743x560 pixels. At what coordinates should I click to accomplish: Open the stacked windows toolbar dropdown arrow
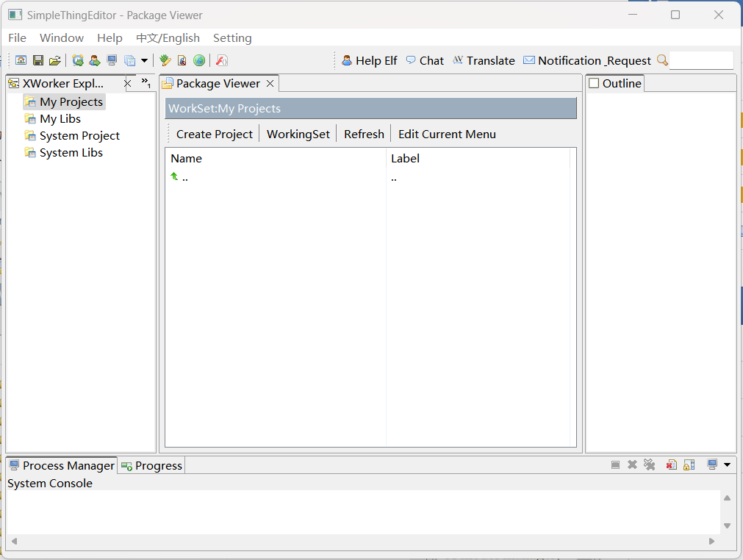[x=144, y=60]
